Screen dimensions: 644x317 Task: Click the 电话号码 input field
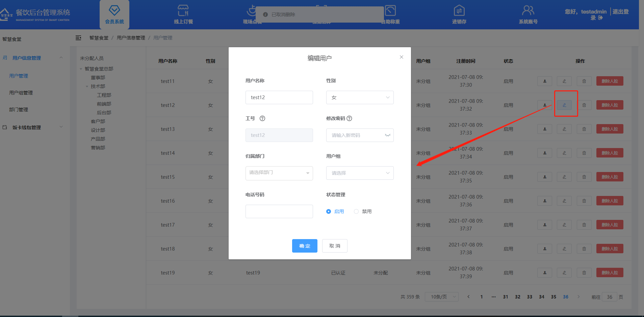click(279, 211)
